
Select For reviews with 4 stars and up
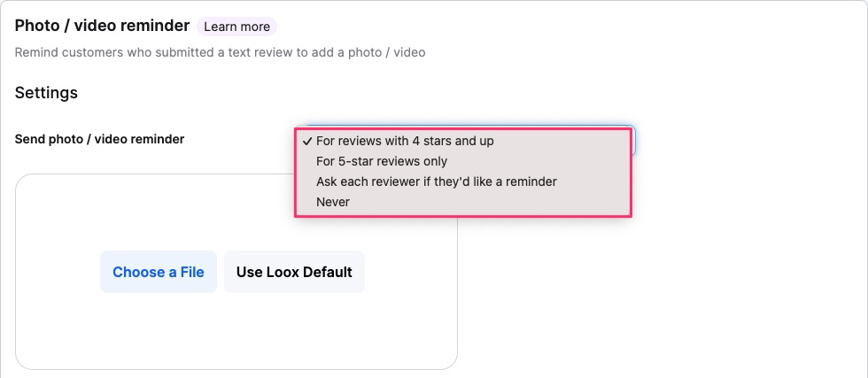click(462, 141)
